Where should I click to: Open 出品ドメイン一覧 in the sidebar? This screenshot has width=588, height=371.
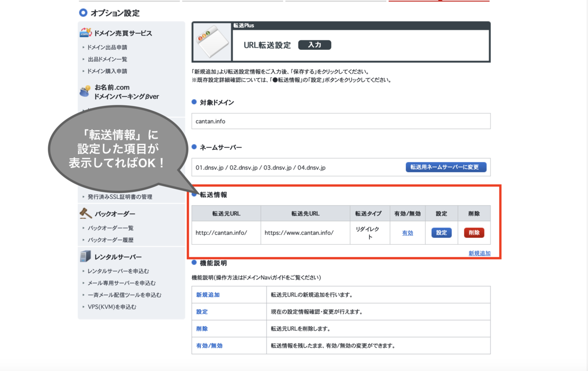click(107, 59)
